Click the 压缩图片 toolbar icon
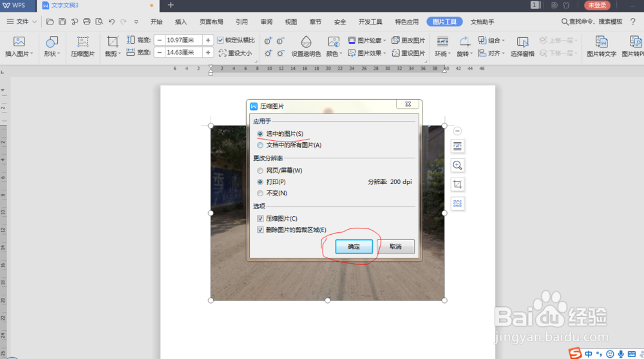Screen dimensions: 644x359 [82, 46]
